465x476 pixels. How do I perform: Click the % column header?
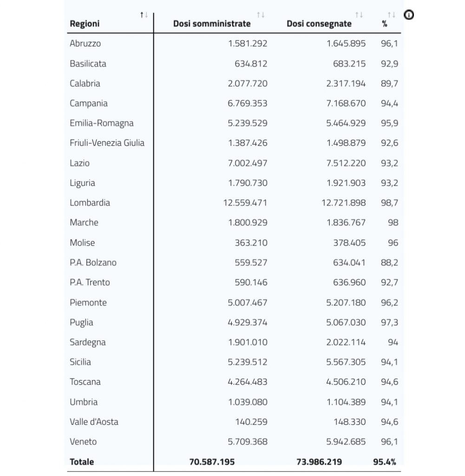click(385, 24)
